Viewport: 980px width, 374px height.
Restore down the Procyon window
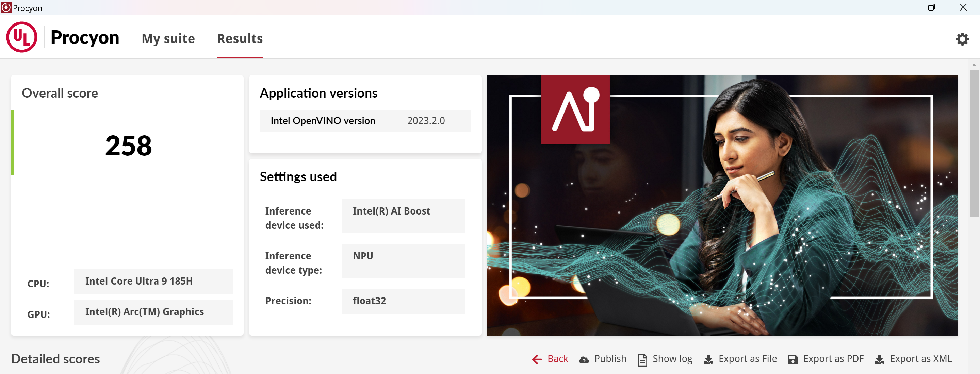932,7
